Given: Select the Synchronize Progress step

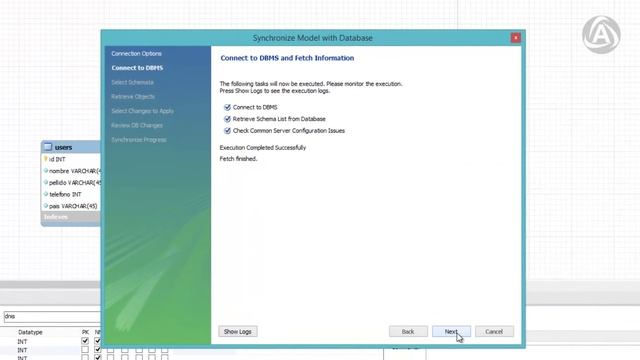Looking at the screenshot, I should tap(139, 140).
